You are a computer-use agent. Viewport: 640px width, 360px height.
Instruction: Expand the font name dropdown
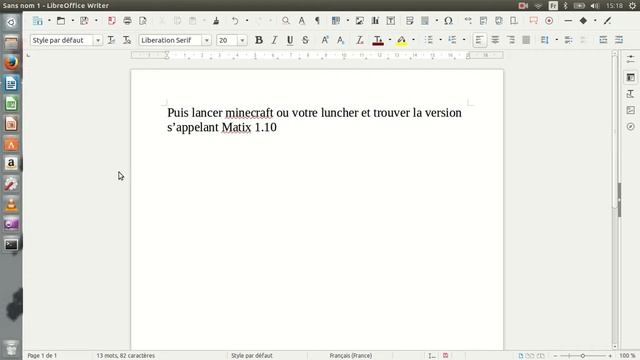(207, 40)
